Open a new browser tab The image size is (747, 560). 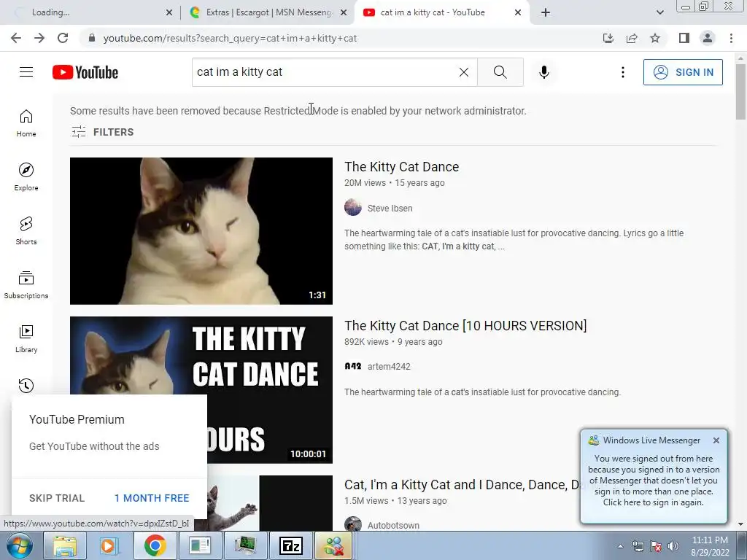click(546, 12)
